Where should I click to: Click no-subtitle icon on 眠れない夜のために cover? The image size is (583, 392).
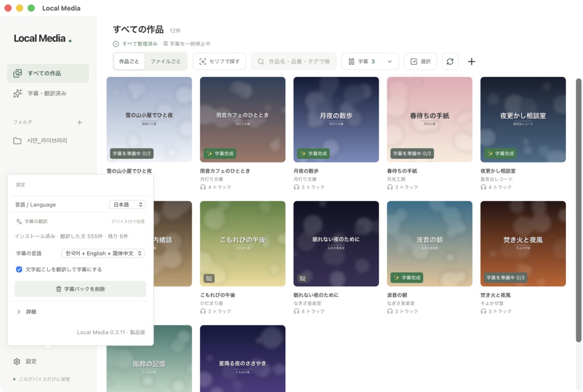pos(303,278)
